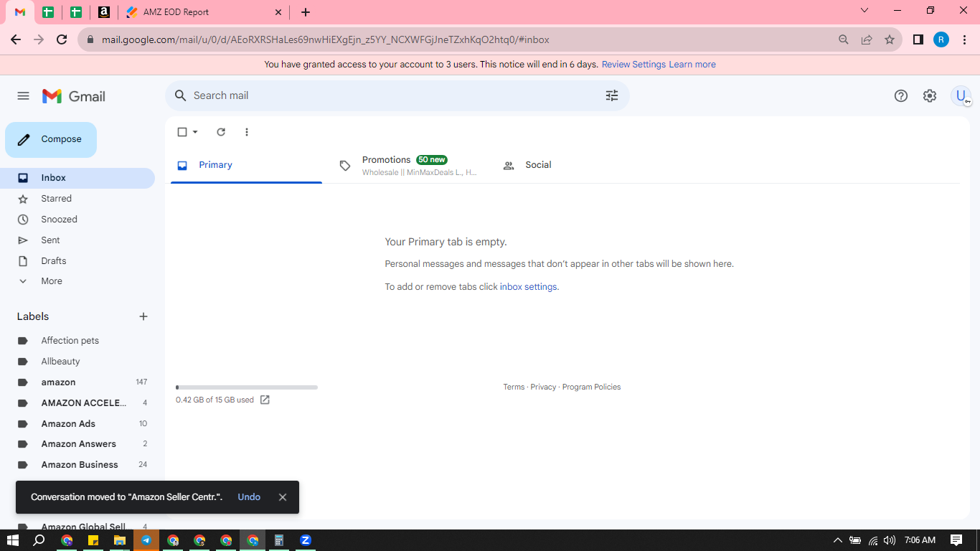
Task: Open Chrome three-dot menu
Action: 965,39
